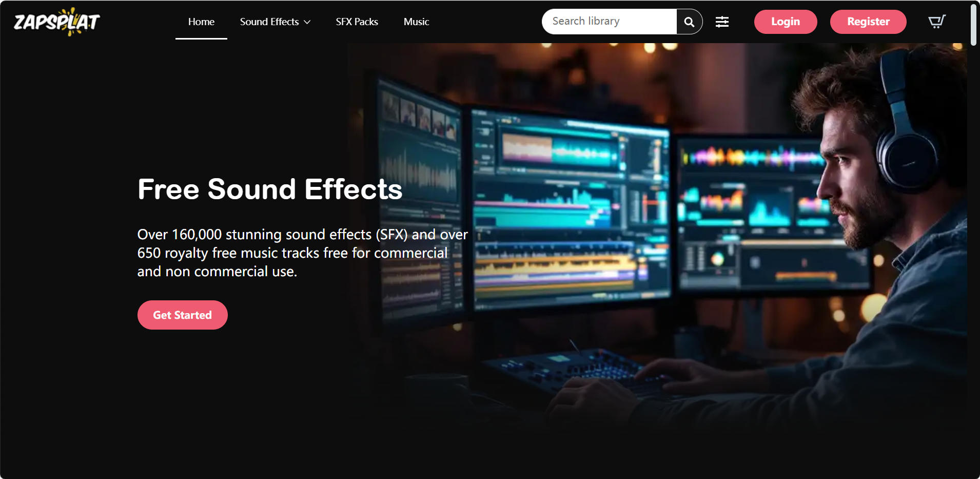
Task: Click the center monitor showing audio waveforms
Action: [x=570, y=210]
